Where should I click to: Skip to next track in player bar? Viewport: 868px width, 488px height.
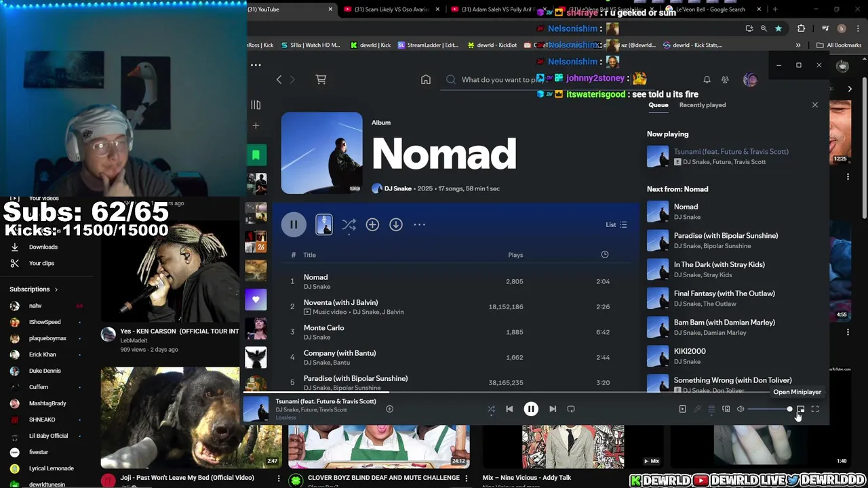pos(553,409)
